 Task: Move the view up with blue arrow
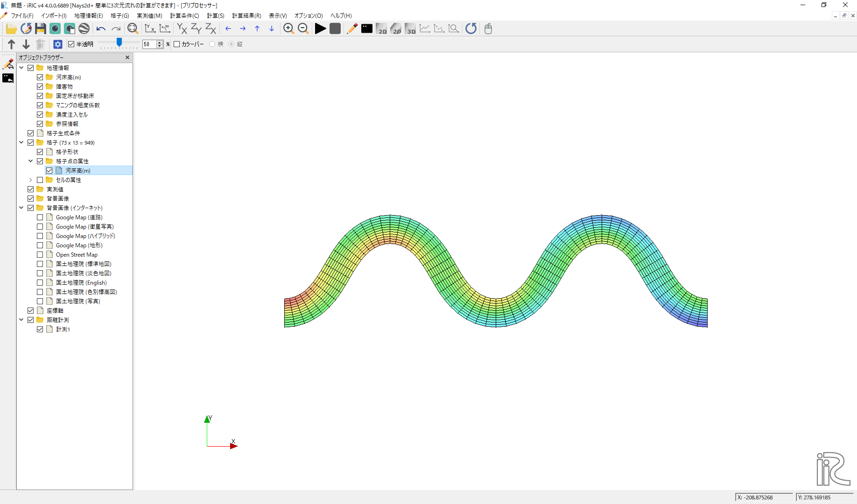pos(257,29)
